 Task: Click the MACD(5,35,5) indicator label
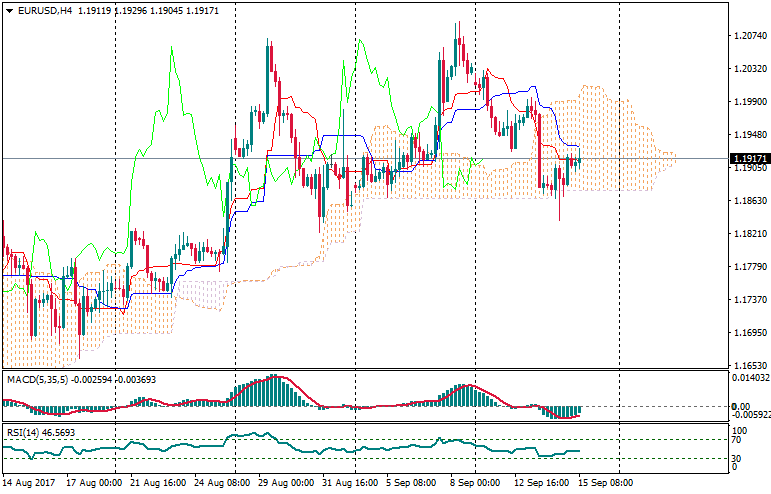coord(32,380)
